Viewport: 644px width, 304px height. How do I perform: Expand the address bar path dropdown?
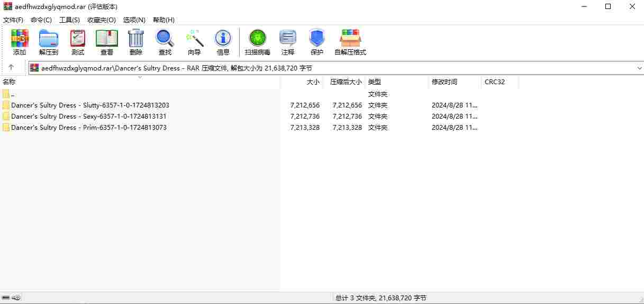pyautogui.click(x=639, y=68)
